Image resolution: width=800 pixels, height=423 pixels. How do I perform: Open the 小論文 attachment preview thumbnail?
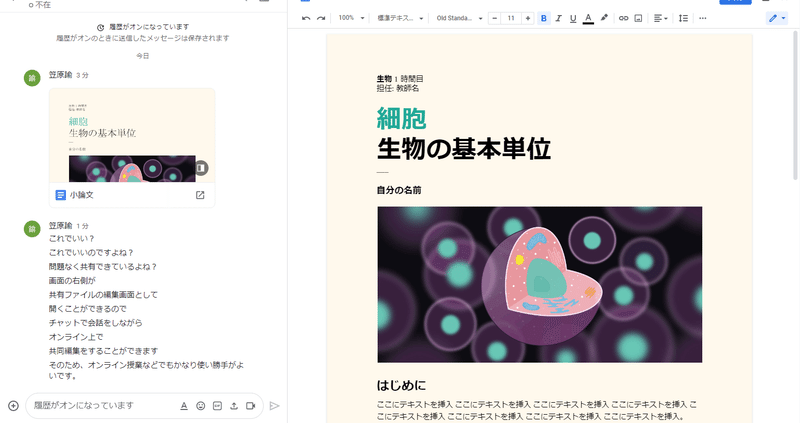pos(132,135)
